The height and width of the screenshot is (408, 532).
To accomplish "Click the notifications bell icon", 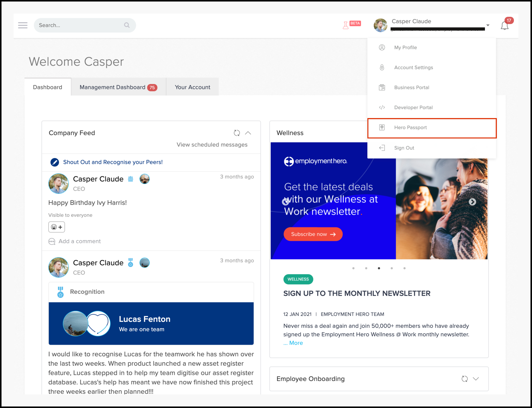I will pos(505,26).
